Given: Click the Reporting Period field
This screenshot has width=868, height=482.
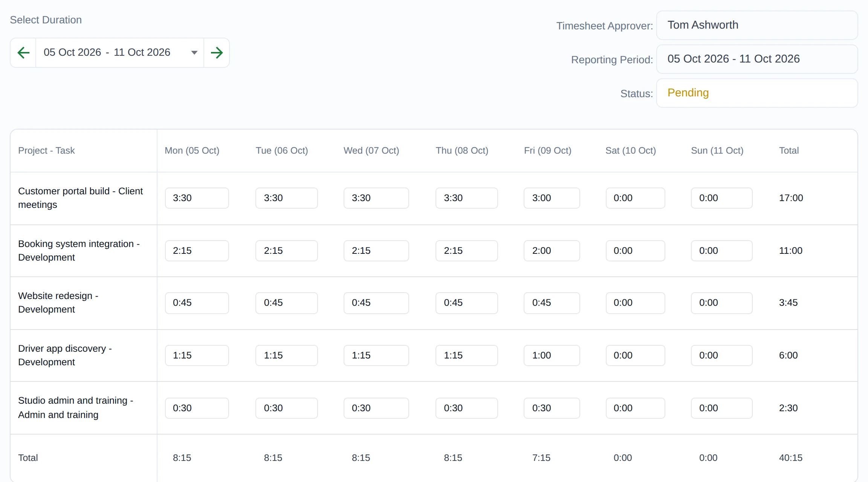Looking at the screenshot, I should [757, 59].
